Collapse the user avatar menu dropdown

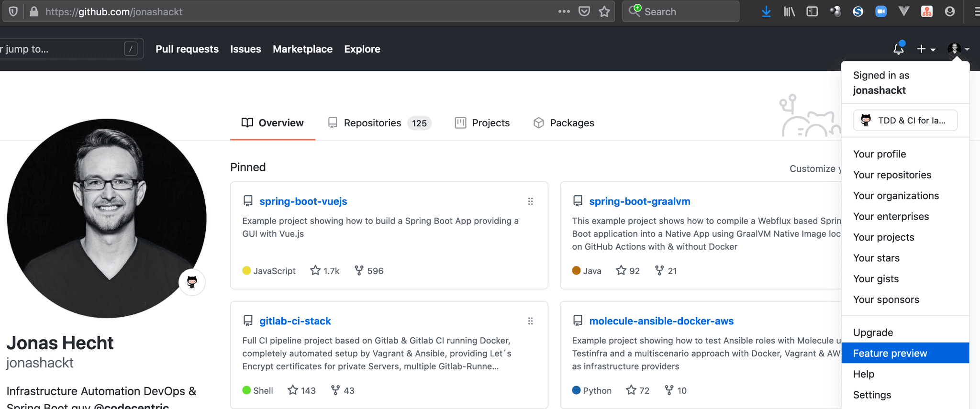tap(958, 49)
